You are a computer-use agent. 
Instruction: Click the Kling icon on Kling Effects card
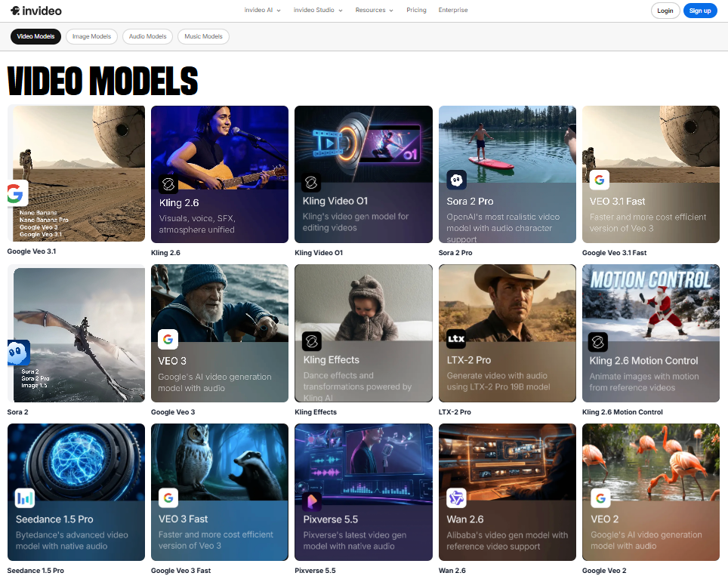[312, 341]
